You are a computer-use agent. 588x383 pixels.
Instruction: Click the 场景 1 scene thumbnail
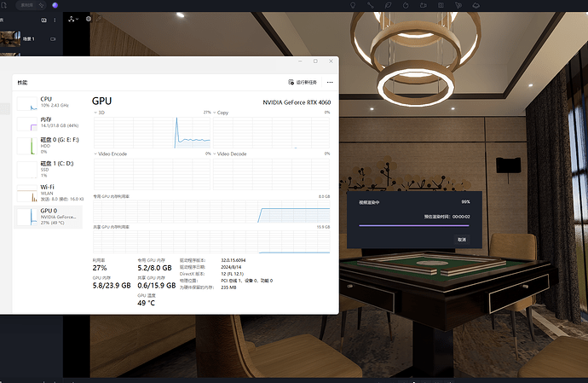pos(10,39)
